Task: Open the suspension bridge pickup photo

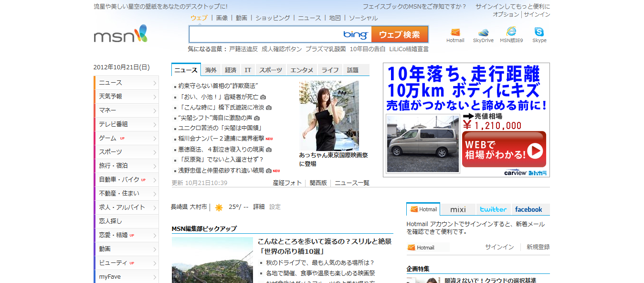Action: point(212,260)
